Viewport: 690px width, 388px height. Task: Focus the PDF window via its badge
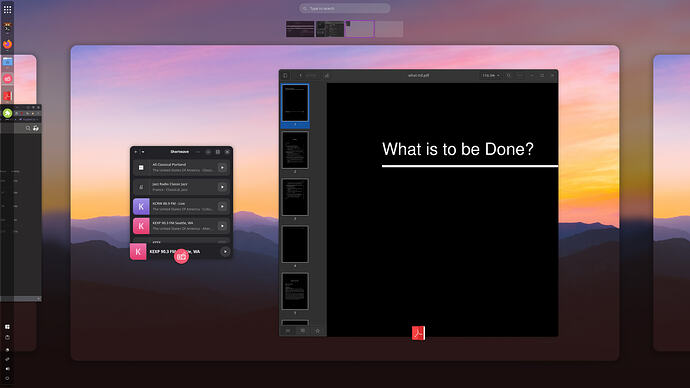(x=418, y=333)
